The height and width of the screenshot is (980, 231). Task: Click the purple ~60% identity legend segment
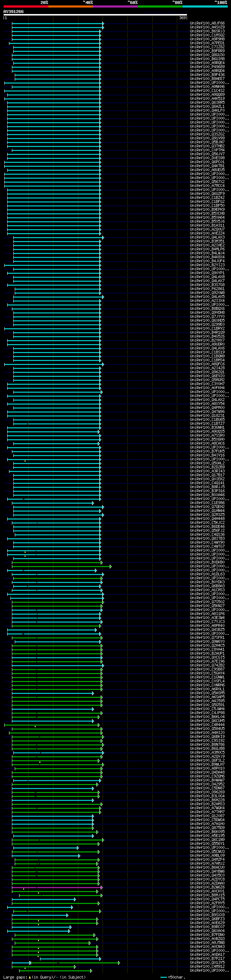(115, 6)
